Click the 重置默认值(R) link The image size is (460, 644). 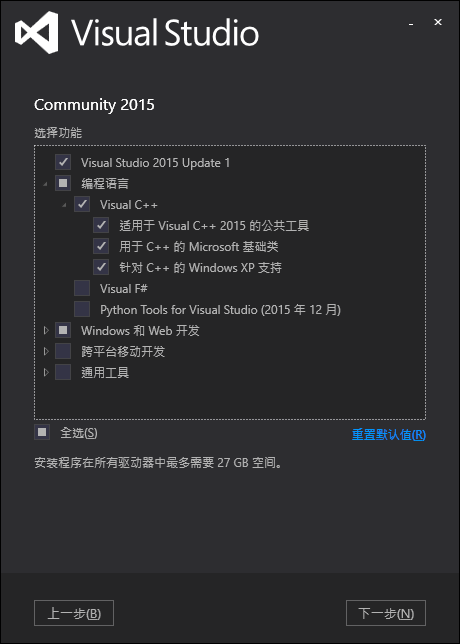click(x=389, y=435)
